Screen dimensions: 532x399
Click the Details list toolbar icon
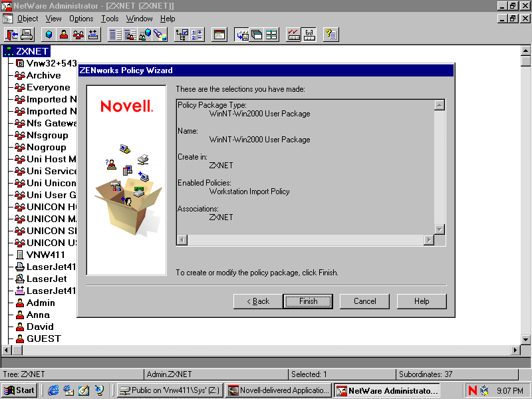(x=115, y=35)
